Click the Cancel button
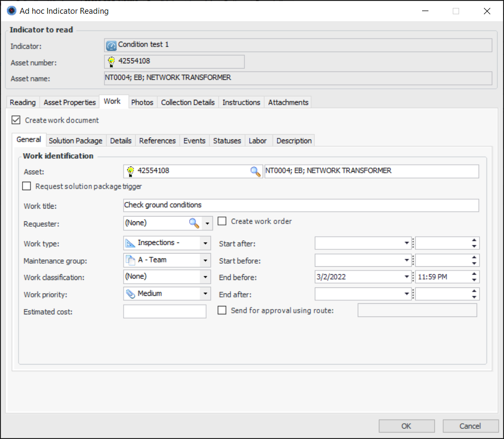The width and height of the screenshot is (504, 439). tap(470, 426)
